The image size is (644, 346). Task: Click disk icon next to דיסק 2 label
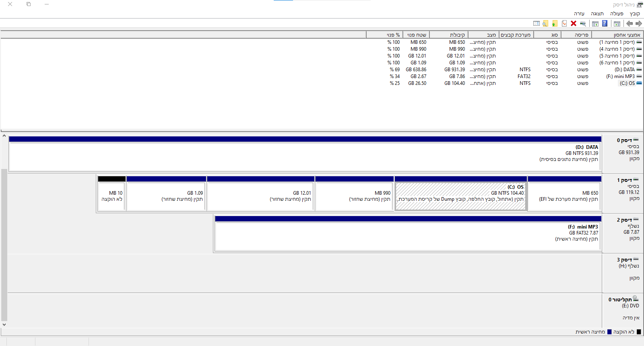coord(636,220)
